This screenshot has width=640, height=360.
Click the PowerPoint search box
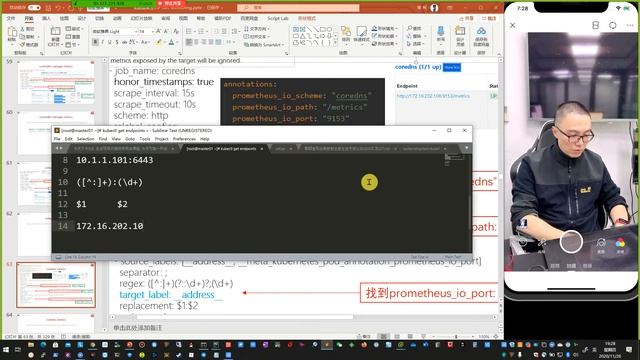(x=298, y=8)
